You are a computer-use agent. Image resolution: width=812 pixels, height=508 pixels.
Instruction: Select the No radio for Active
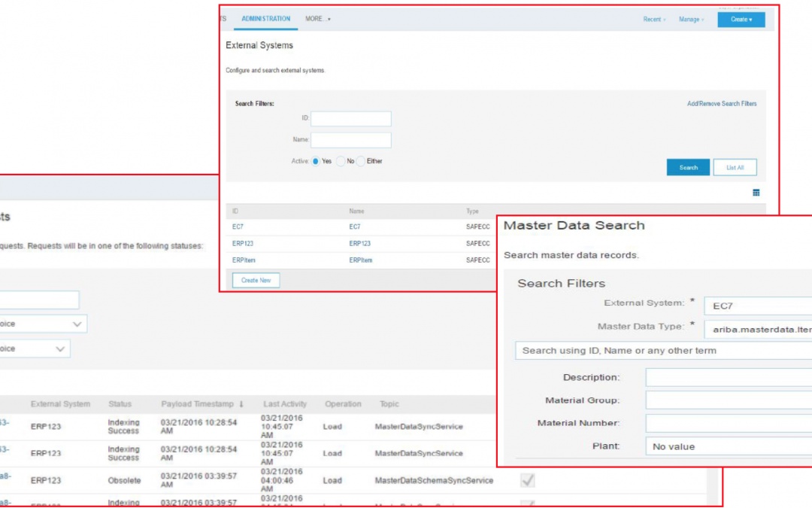[x=341, y=161]
